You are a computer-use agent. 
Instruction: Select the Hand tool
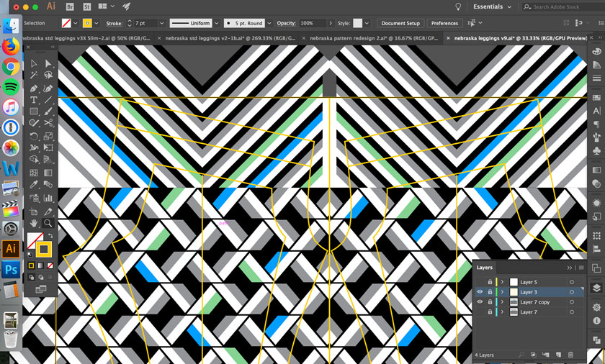pos(34,224)
